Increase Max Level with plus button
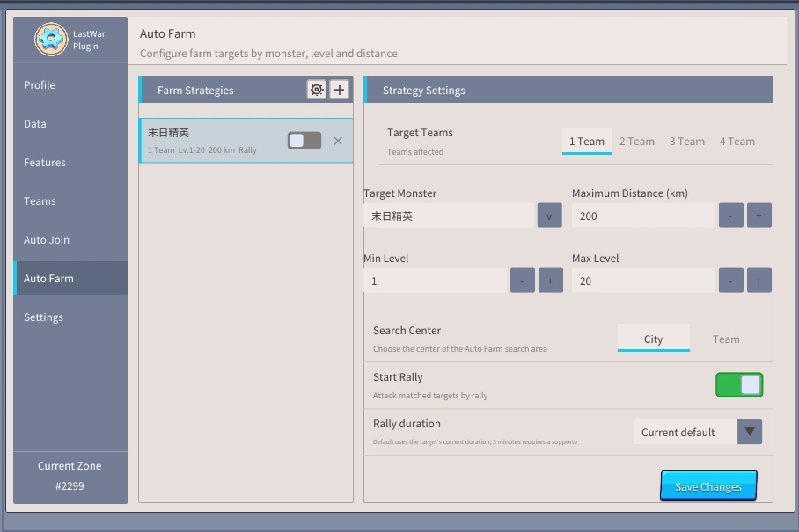This screenshot has height=532, width=799. (x=759, y=281)
